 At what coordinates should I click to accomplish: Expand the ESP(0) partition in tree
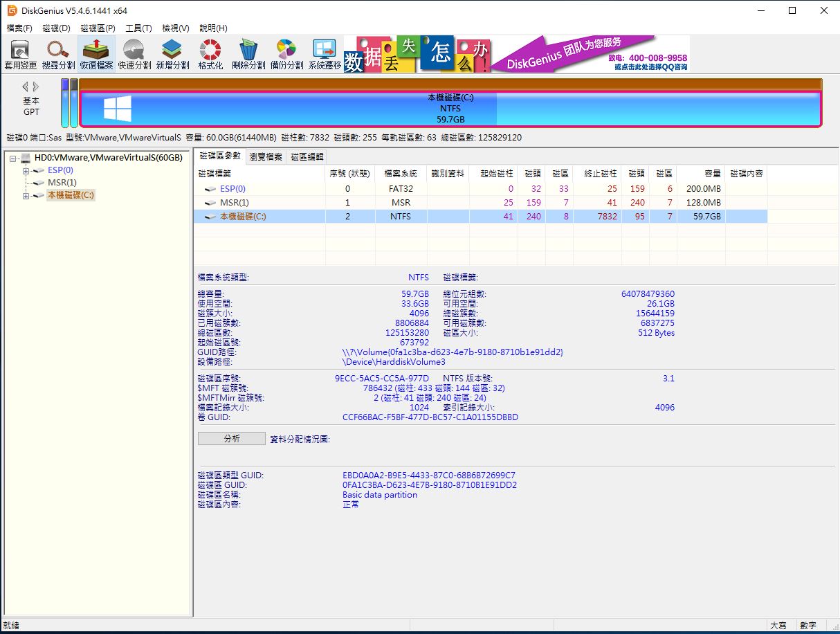pos(26,170)
